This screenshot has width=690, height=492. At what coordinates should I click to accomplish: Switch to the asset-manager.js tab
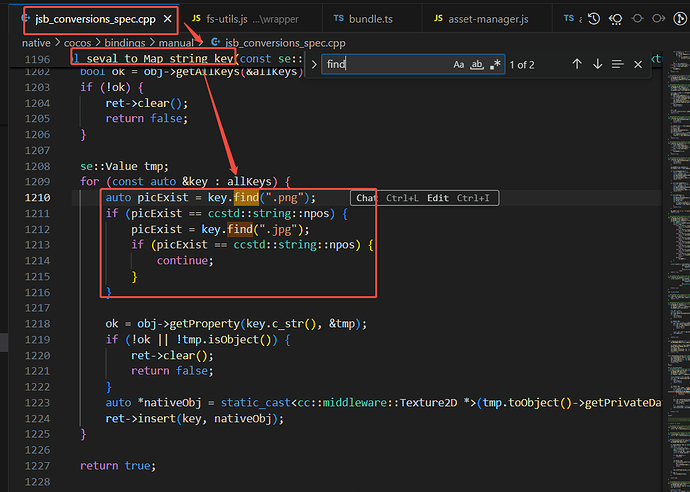coord(487,19)
